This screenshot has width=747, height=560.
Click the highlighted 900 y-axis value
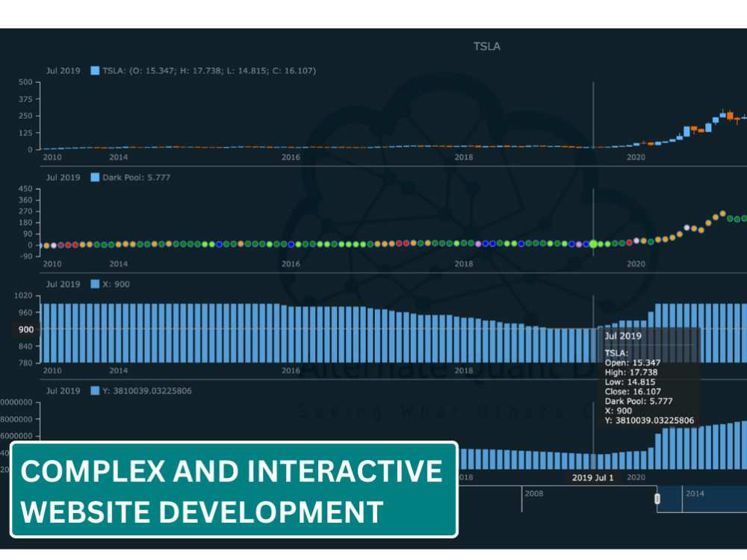point(25,329)
